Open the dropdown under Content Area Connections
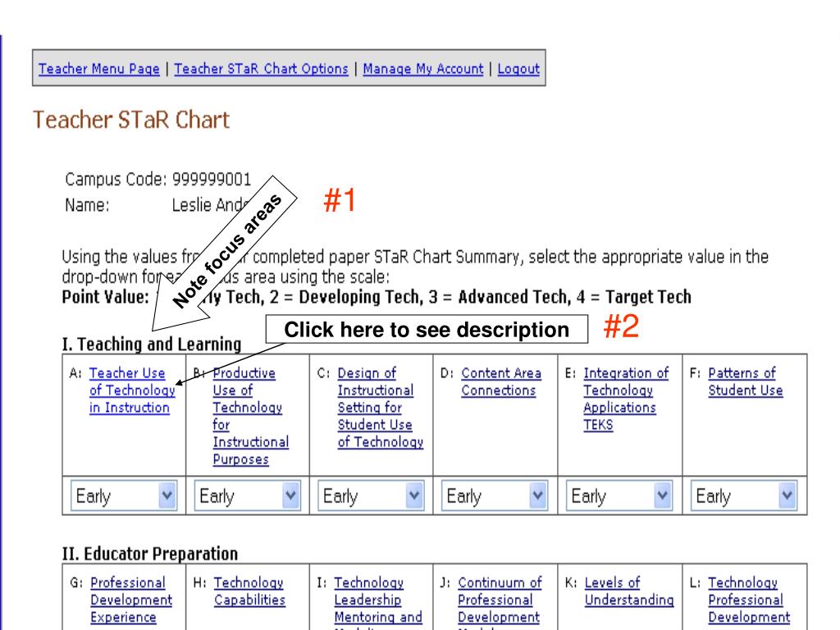 [x=495, y=495]
